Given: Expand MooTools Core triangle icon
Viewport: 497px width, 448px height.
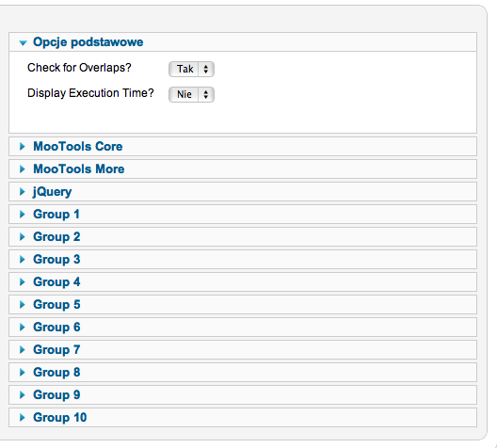Looking at the screenshot, I should (x=23, y=147).
